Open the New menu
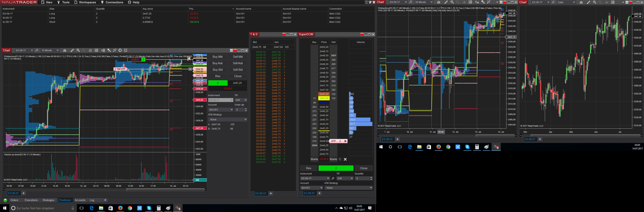The height and width of the screenshot is (212, 644). [47, 2]
